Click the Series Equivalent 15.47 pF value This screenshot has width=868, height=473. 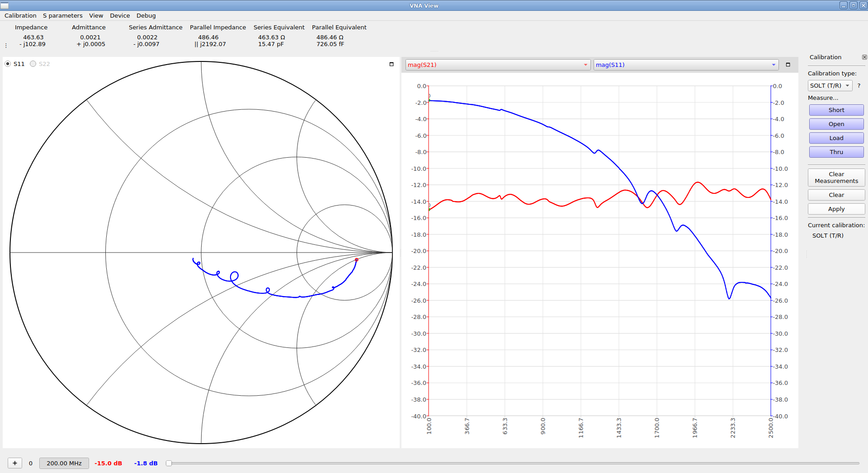(271, 44)
